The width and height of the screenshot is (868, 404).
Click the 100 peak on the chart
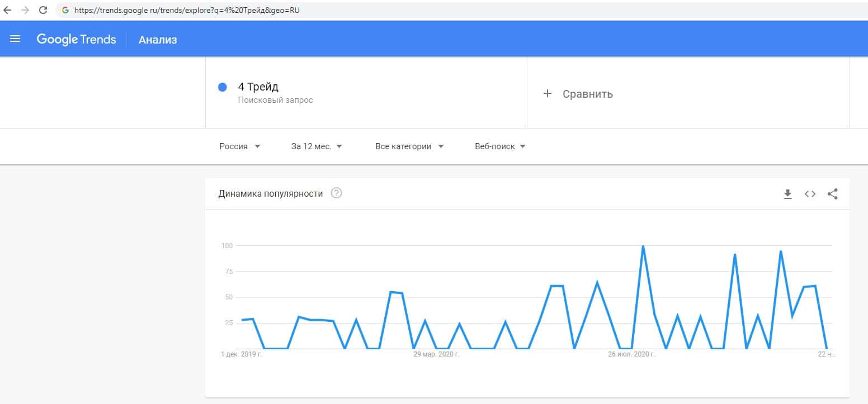[x=643, y=246]
